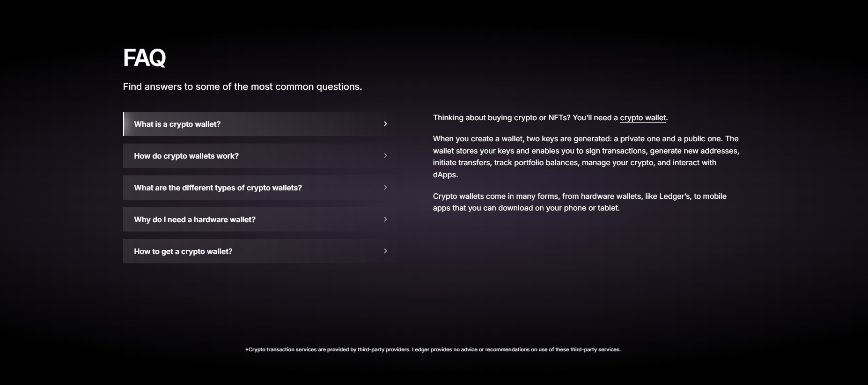Click the third-party providers disclaimer footnote
Screen dimensions: 868x385
tap(433, 350)
